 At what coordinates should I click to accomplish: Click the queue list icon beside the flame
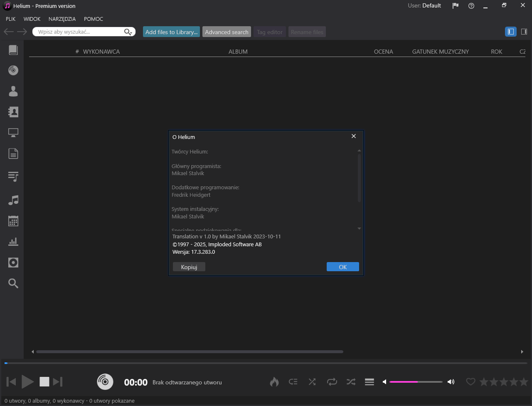tap(293, 382)
